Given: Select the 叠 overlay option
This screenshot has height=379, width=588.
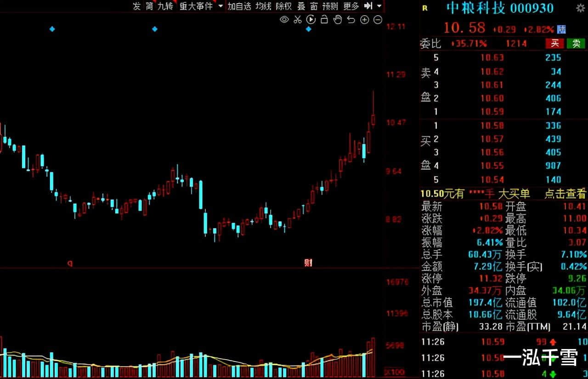Looking at the screenshot, I should (301, 6).
